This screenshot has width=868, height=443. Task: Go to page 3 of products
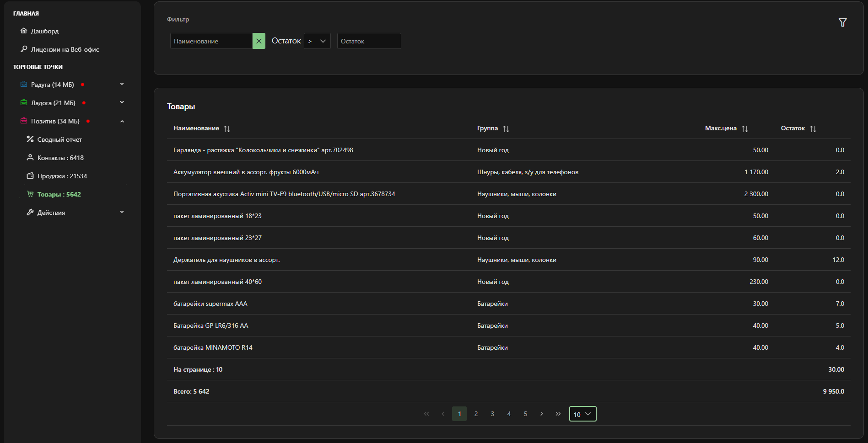click(x=492, y=414)
